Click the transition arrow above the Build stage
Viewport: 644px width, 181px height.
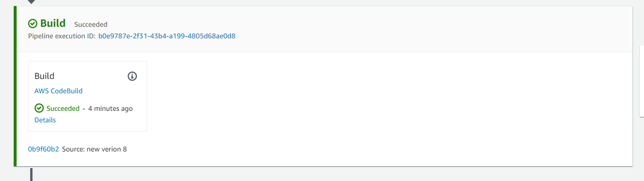coord(31,2)
